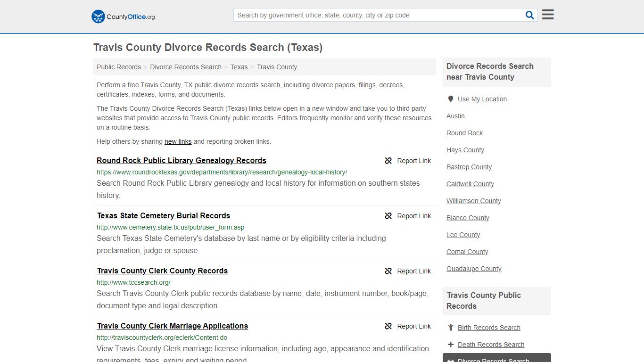Viewport: 644px width, 362px height.
Task: Open Caldwell County link
Action: 470,184
